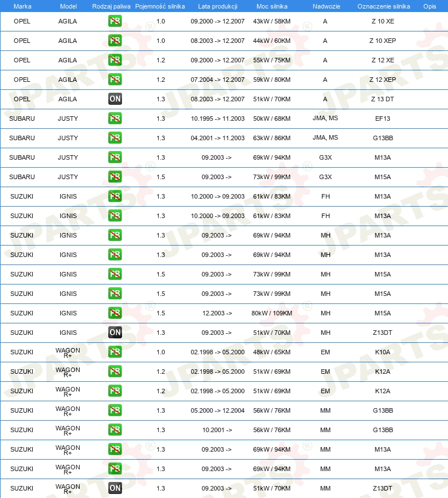
Task: Click the Pojemność silnika column header
Action: (x=160, y=6)
